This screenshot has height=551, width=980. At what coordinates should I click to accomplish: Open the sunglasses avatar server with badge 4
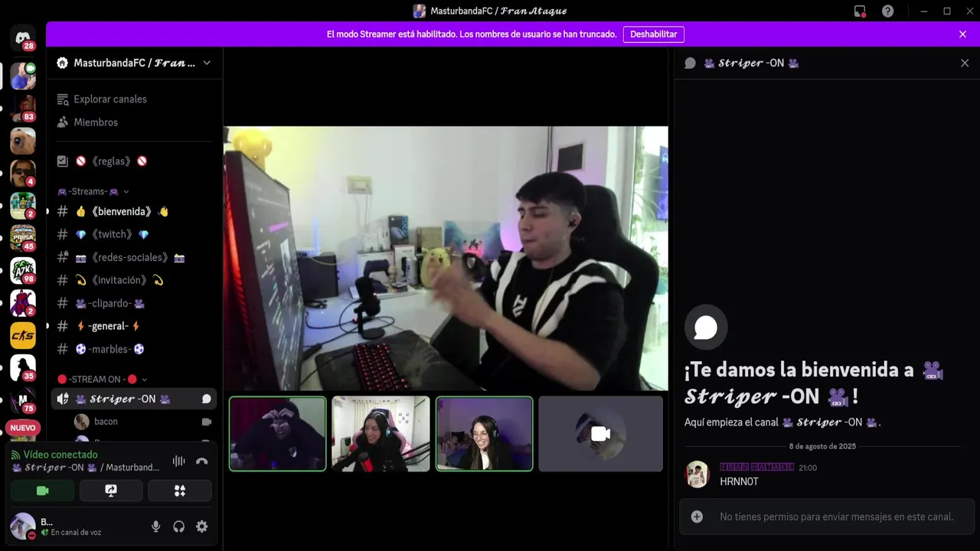point(23,173)
